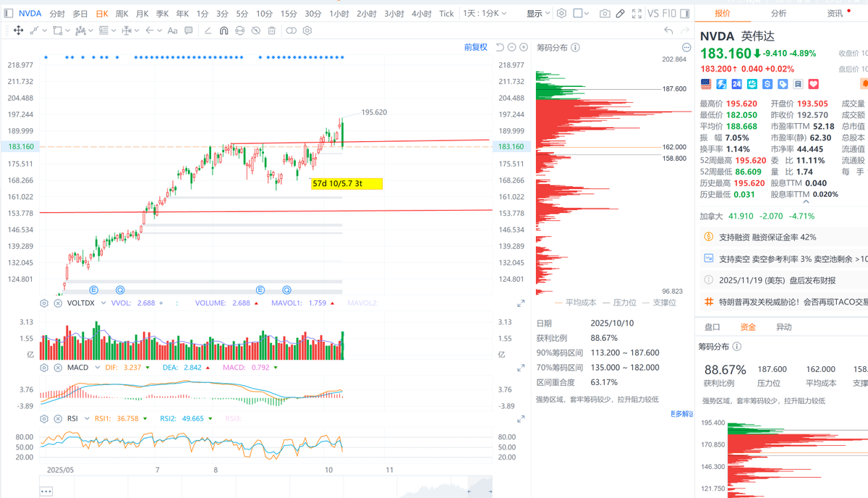Viewport: 868px width, 498px height.
Task: Maximize the VOLTDX indicator pane
Action: [x=521, y=303]
